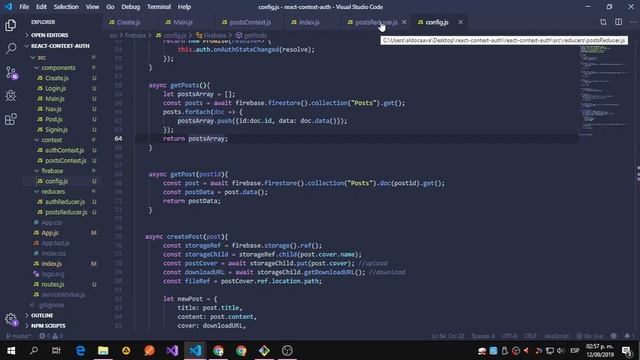Screen dimensions: 640x360
Task: Open the View menu
Action: pos(92,7)
